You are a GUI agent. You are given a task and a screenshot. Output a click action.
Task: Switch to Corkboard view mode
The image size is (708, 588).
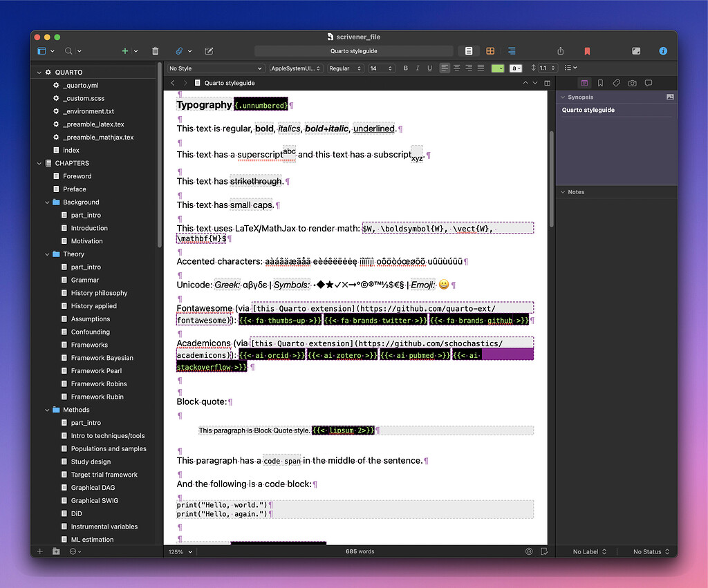click(x=490, y=50)
